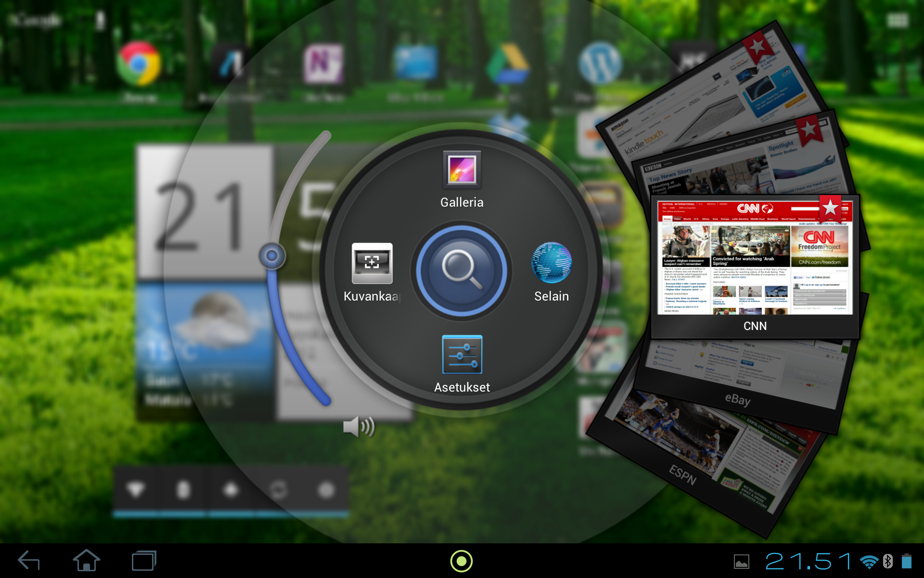Screen dimensions: 924x578
Task: Tap the star badge on CNN card
Action: coord(830,208)
